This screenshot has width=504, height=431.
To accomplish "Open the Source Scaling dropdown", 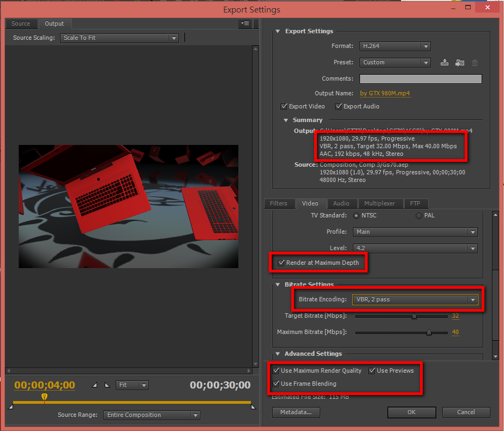I will tap(119, 38).
